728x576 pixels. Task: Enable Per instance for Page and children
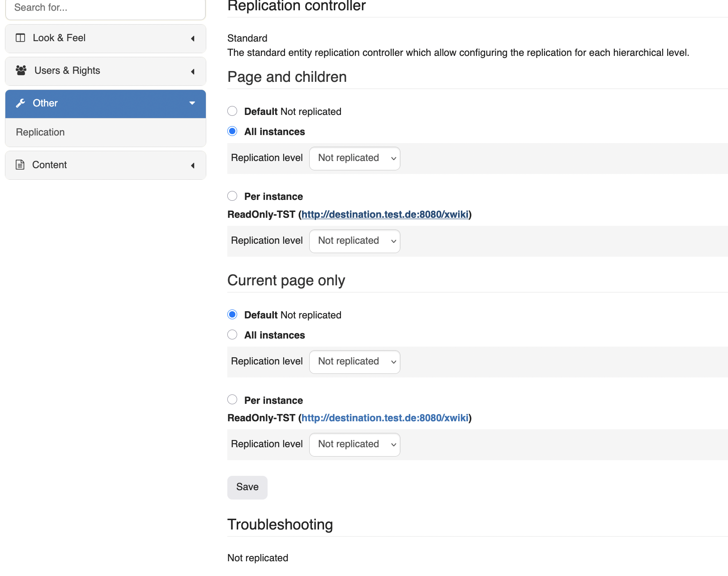tap(232, 196)
